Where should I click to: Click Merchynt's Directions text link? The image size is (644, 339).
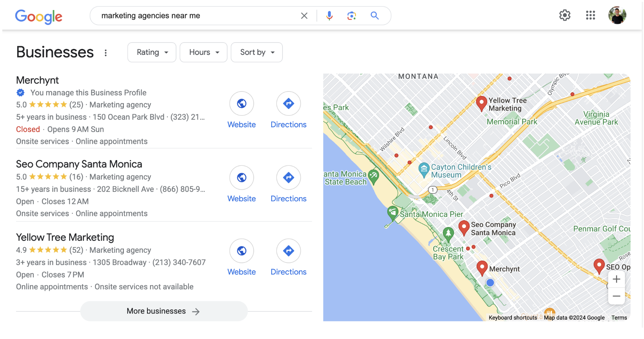(x=288, y=125)
